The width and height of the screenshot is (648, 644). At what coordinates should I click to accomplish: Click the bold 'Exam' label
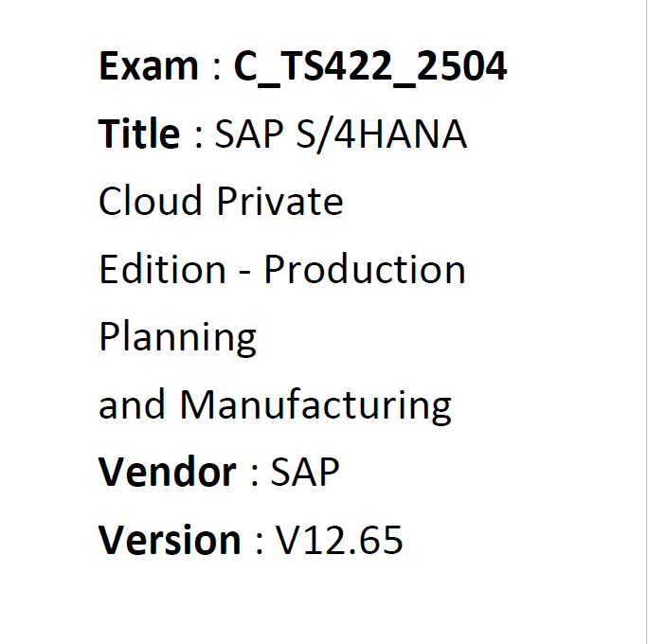[149, 65]
